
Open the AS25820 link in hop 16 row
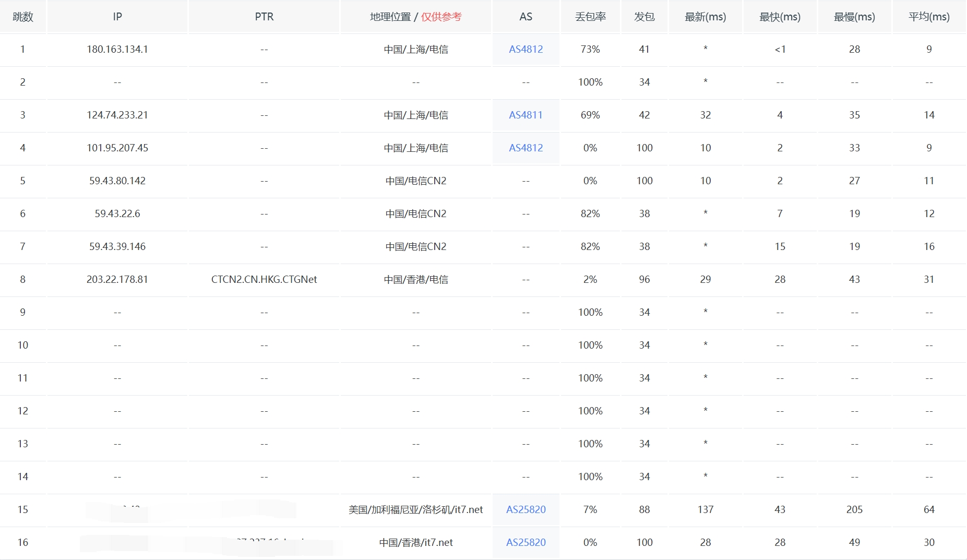tap(526, 542)
